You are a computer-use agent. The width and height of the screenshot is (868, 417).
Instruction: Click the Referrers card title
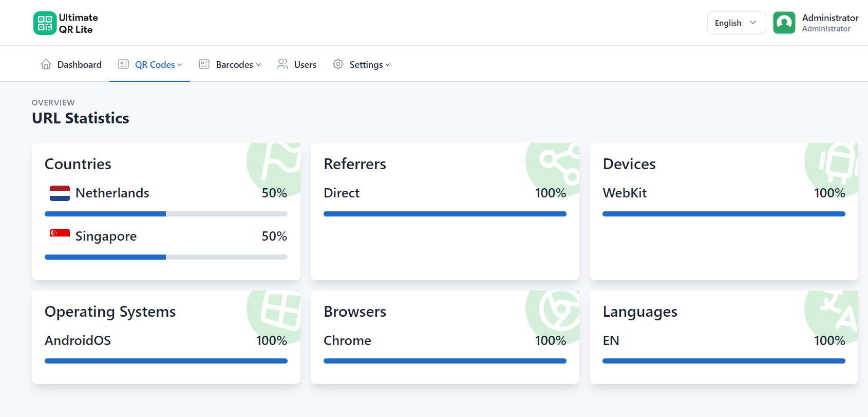pyautogui.click(x=355, y=164)
